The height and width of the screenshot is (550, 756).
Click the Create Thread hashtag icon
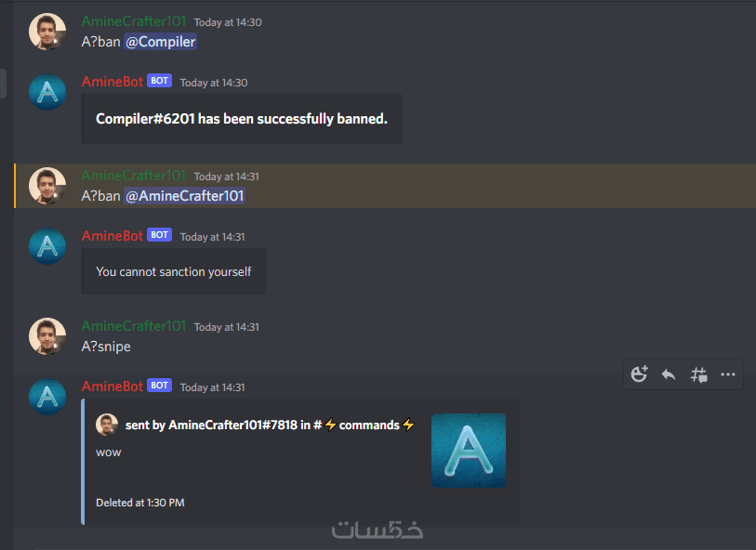point(698,374)
